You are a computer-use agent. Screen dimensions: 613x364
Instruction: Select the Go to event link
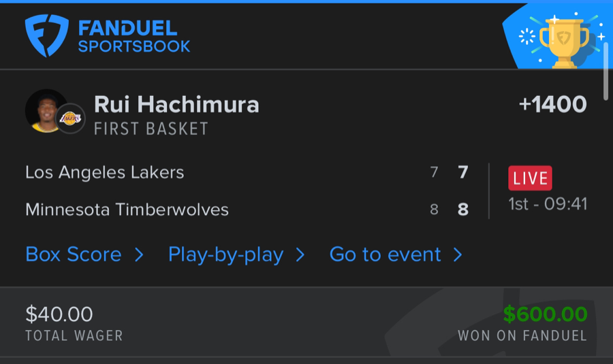pos(386,254)
